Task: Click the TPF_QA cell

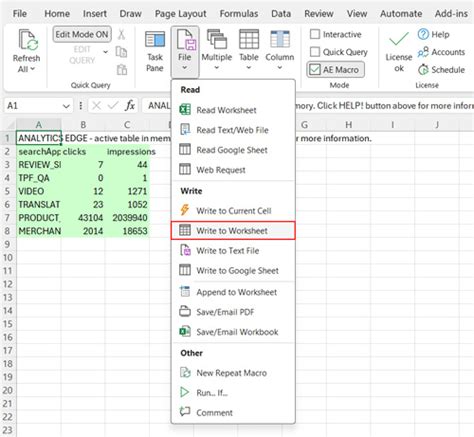Action: coord(39,178)
